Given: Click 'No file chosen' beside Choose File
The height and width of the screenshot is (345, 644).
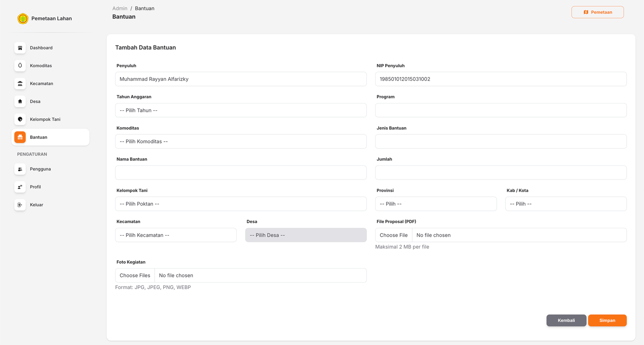Looking at the screenshot, I should 433,235.
